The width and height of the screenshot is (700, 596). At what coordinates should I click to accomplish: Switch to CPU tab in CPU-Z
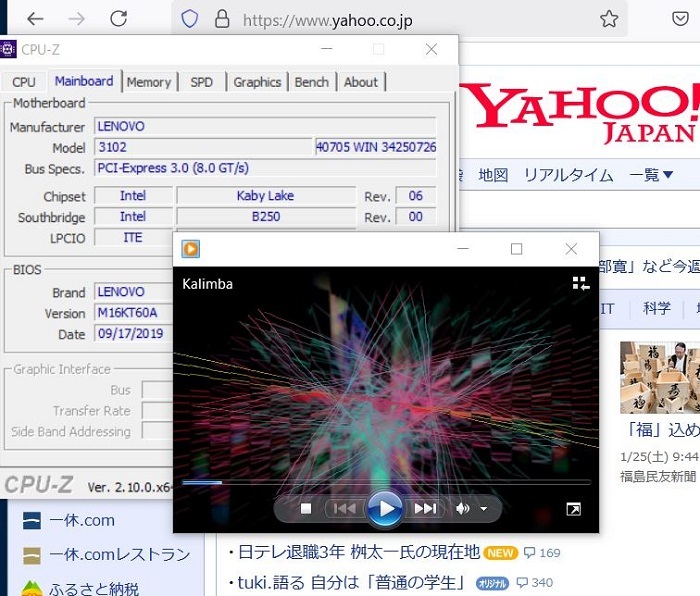(24, 82)
